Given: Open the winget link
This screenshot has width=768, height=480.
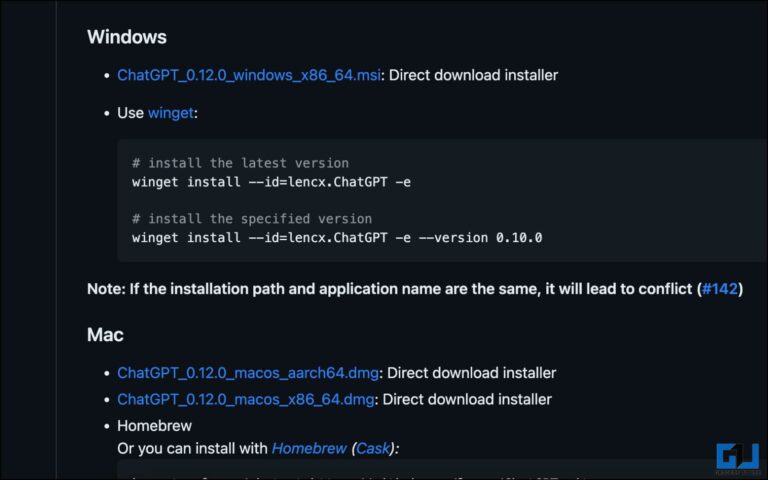Looking at the screenshot, I should [x=170, y=113].
